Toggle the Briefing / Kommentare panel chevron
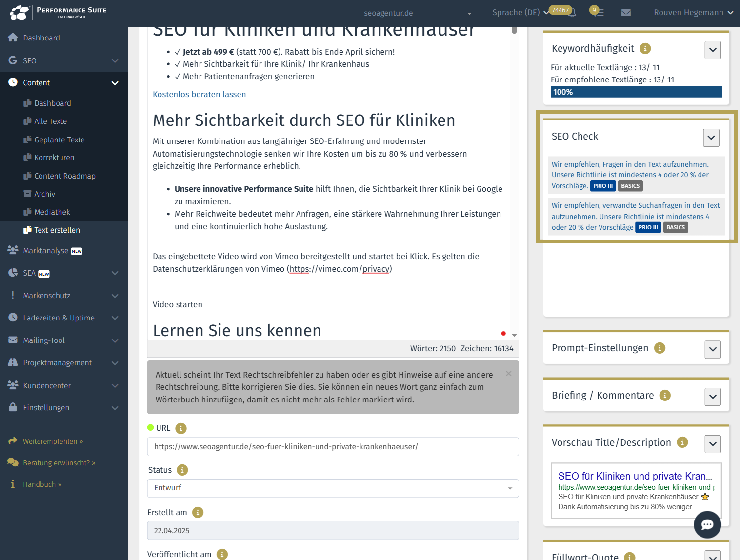 coord(713,397)
